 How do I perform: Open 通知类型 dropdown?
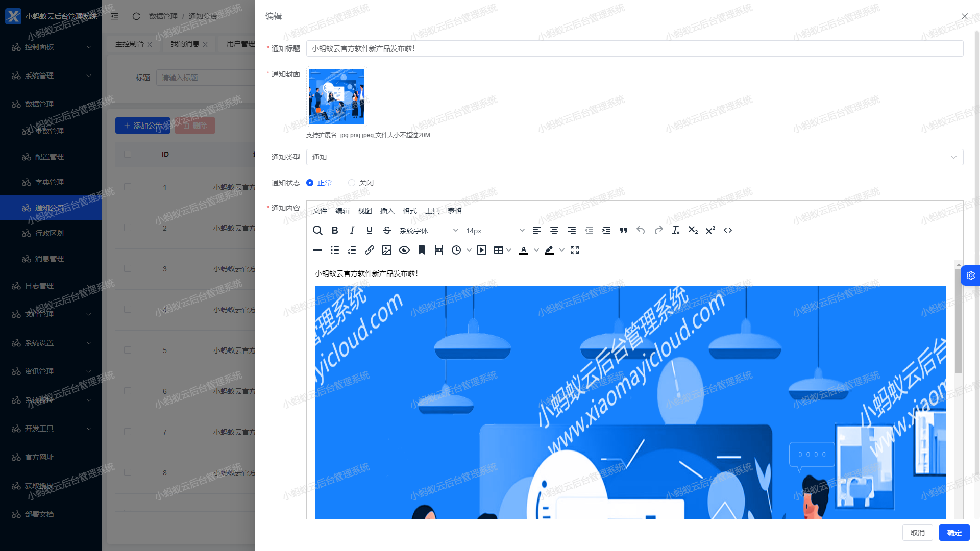634,157
